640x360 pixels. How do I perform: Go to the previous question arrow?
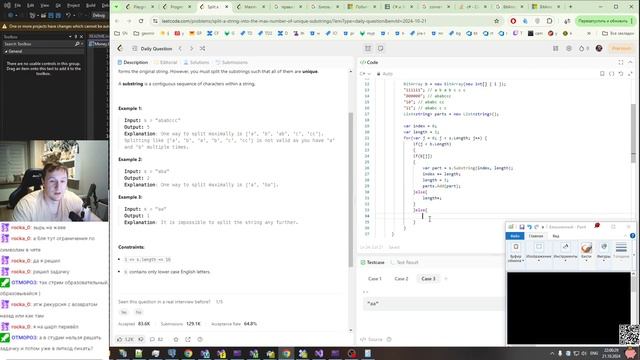[x=180, y=49]
